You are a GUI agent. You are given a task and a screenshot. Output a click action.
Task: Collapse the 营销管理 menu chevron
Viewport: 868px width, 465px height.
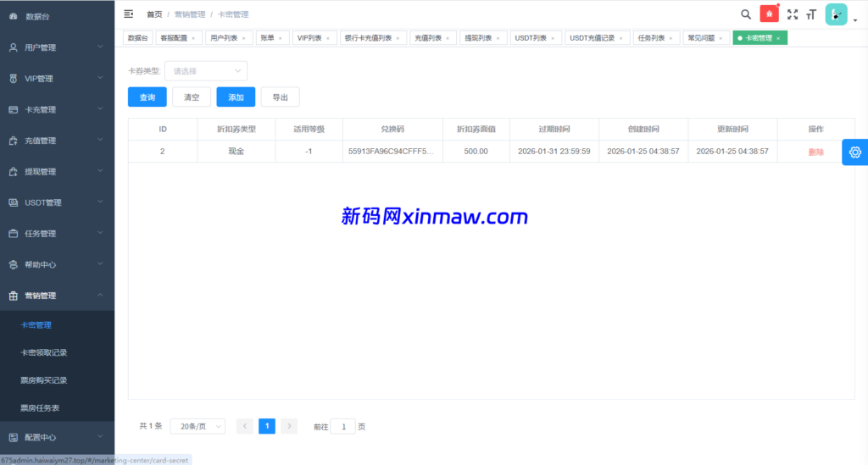click(100, 296)
